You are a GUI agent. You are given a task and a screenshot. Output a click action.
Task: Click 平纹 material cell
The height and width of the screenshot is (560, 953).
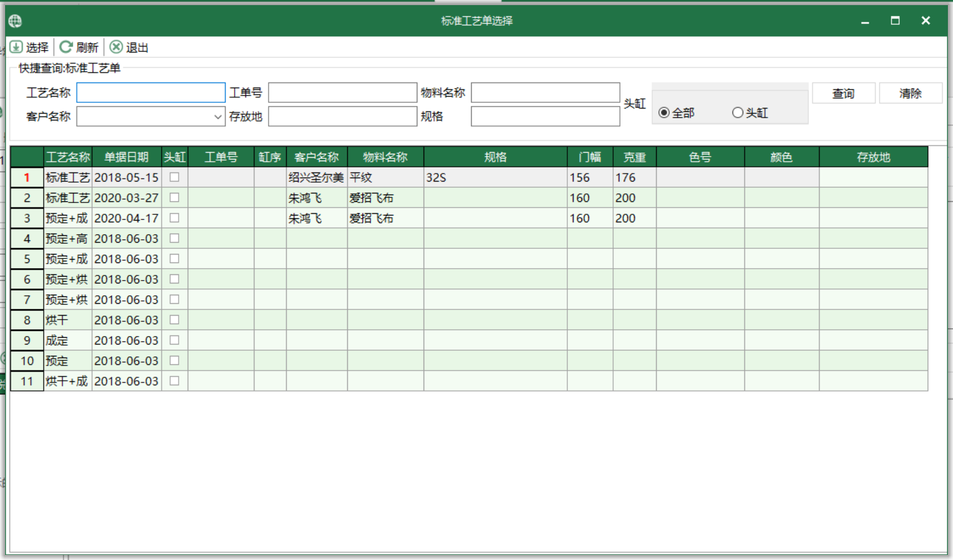click(x=386, y=178)
